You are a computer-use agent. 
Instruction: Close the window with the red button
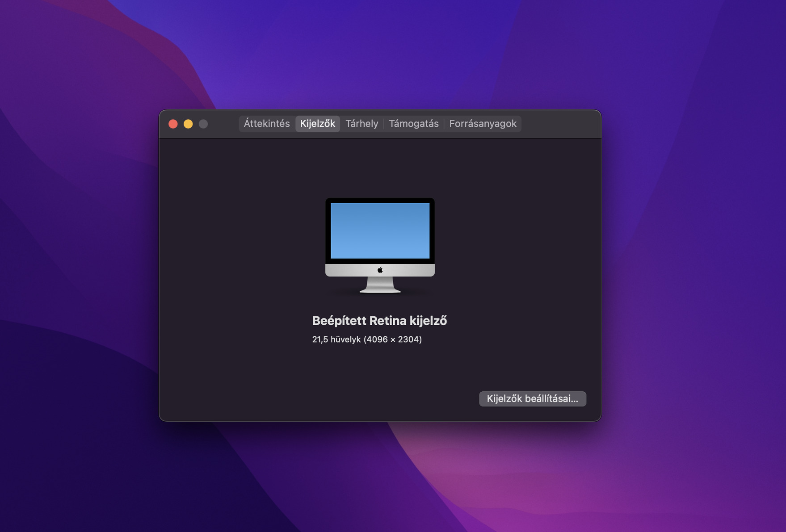click(x=173, y=124)
